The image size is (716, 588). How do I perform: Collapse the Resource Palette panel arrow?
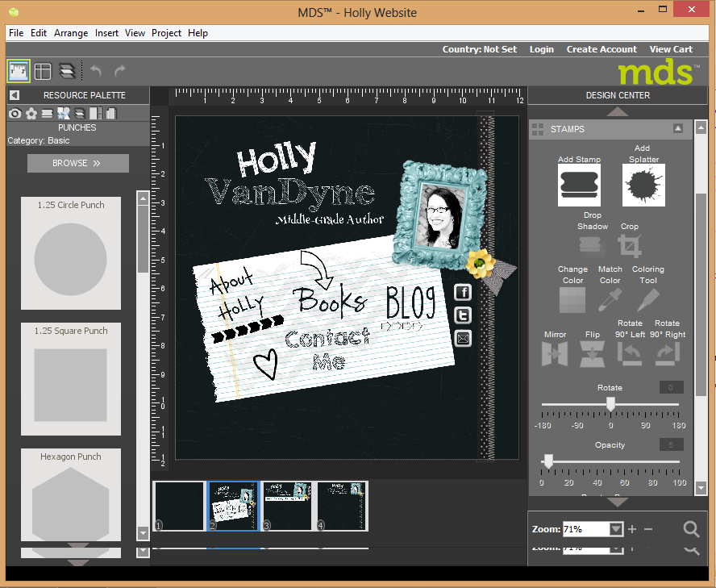[15, 95]
